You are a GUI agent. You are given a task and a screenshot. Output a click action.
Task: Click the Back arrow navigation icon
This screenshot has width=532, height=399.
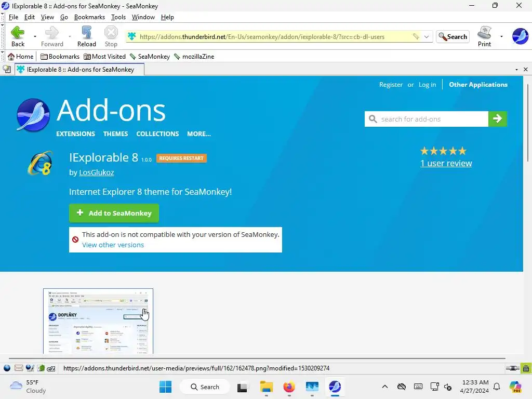(18, 33)
